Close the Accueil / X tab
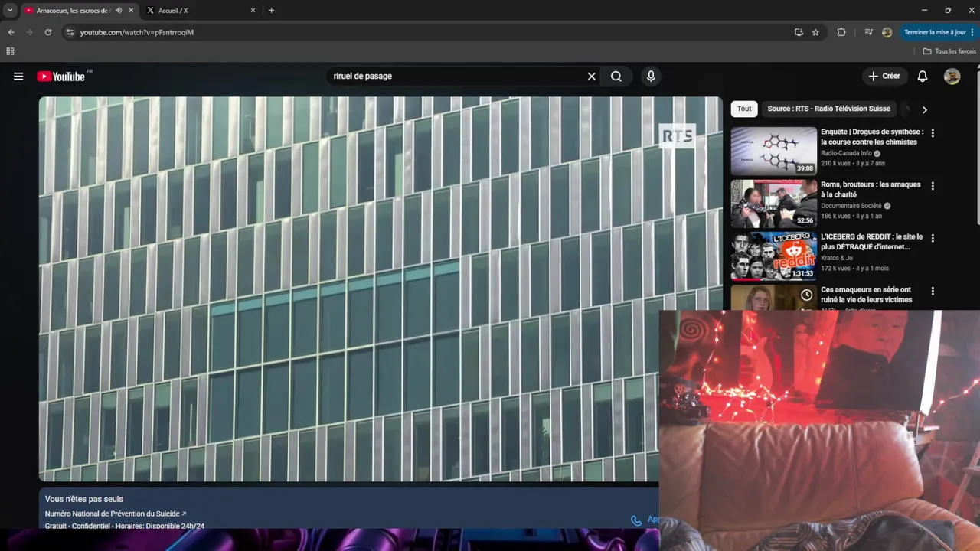 pos(253,11)
